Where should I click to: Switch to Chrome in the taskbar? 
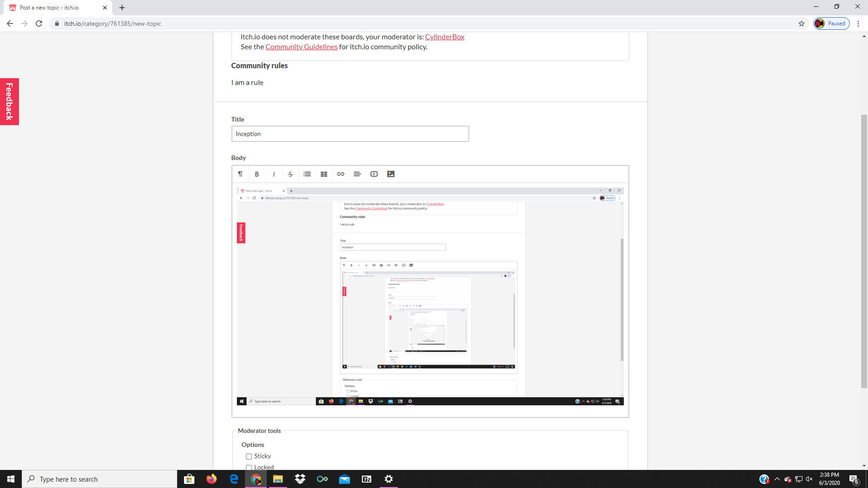pyautogui.click(x=256, y=479)
